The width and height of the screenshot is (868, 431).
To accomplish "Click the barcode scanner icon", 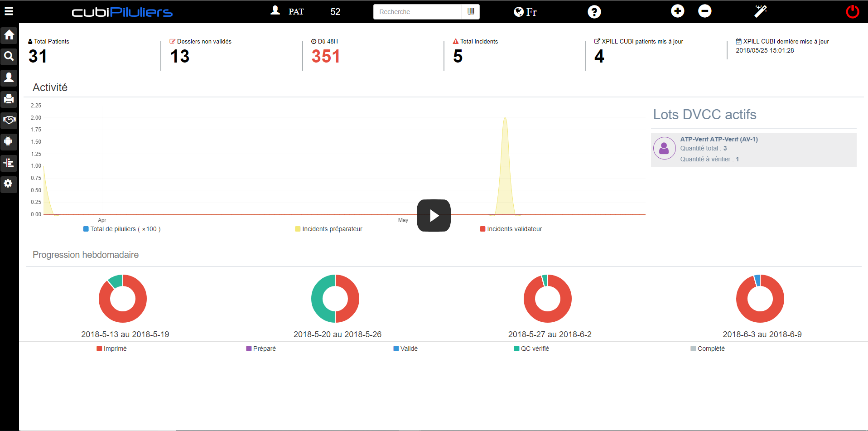I will point(471,12).
